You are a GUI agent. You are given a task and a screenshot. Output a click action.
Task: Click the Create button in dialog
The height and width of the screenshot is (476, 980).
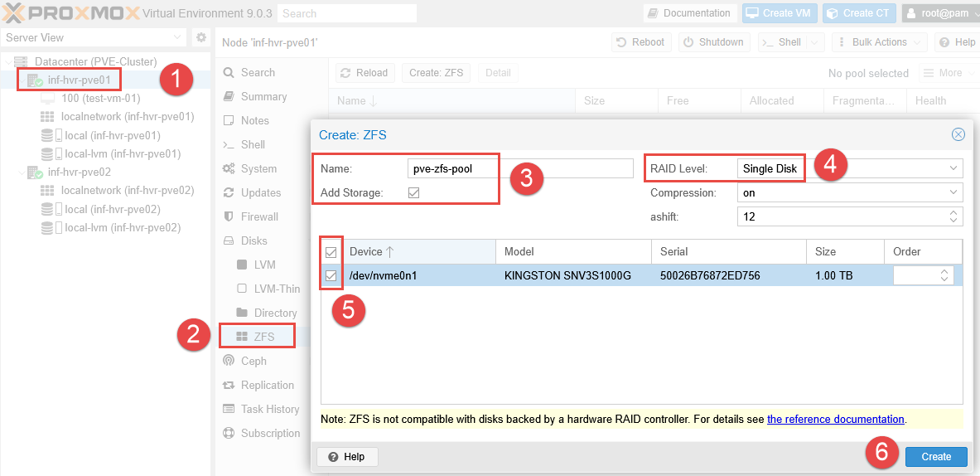click(x=936, y=457)
